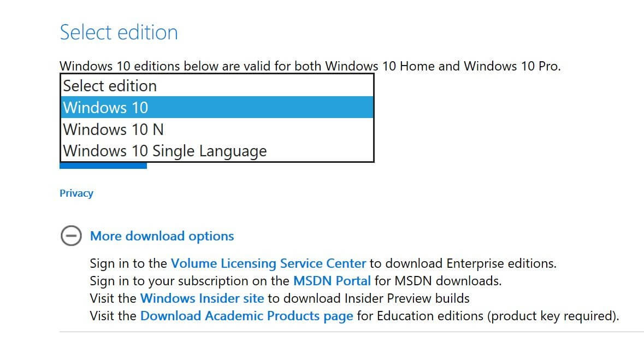Collapse More download options using minus circle icon
Viewport: 644px width, 347px height.
71,236
